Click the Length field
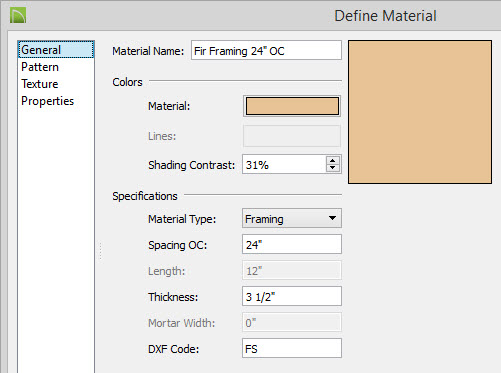Screen dimensions: 501x373 pyautogui.click(x=292, y=270)
